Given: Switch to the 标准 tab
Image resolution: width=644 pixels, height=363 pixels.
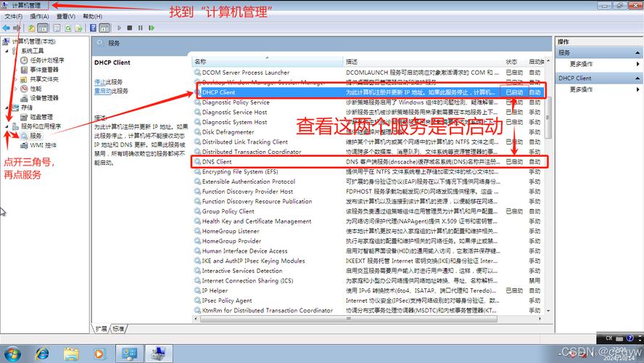Looking at the screenshot, I should point(118,328).
